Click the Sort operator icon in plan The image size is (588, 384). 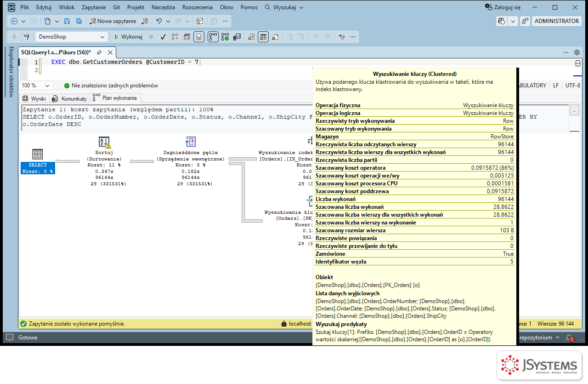105,142
